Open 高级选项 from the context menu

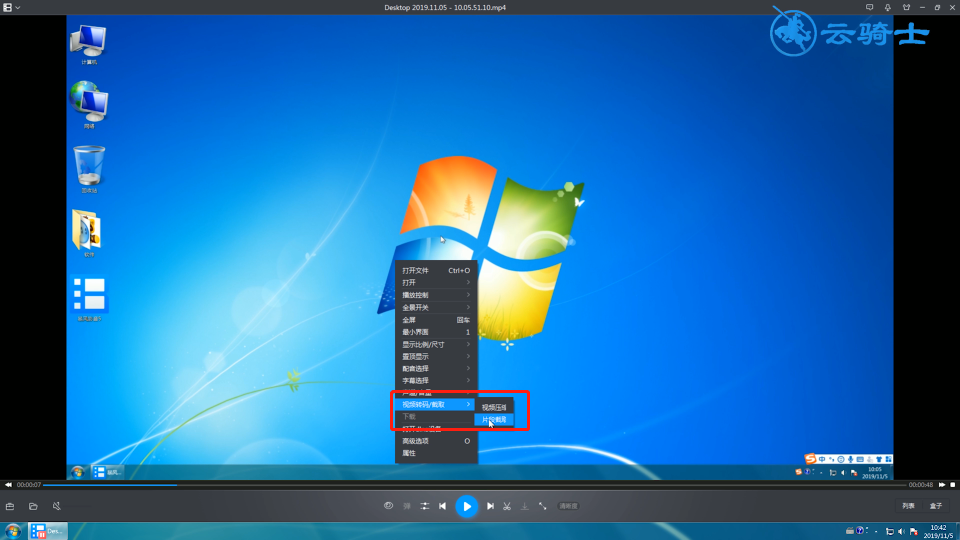pos(436,441)
